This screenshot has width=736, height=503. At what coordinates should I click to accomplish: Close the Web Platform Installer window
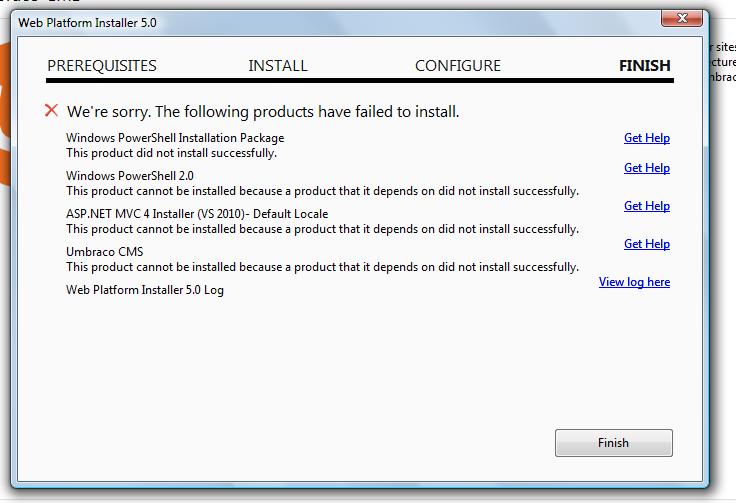click(x=682, y=19)
